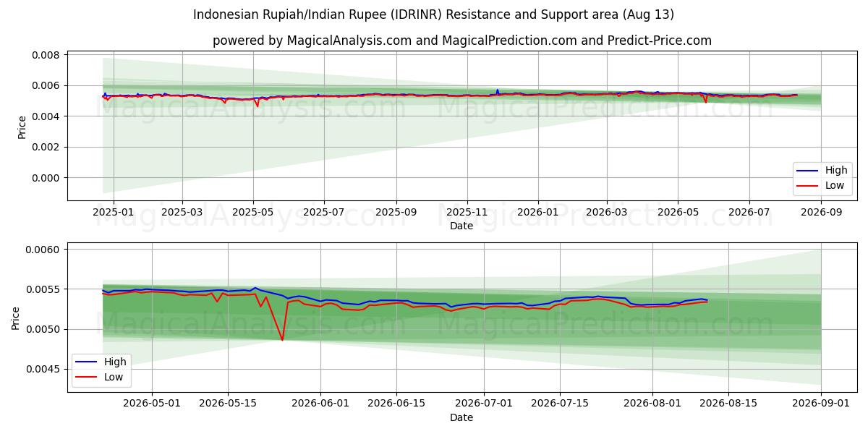The height and width of the screenshot is (434, 868).
Task: Click the 0.002 tick on top chart
Action: click(45, 147)
